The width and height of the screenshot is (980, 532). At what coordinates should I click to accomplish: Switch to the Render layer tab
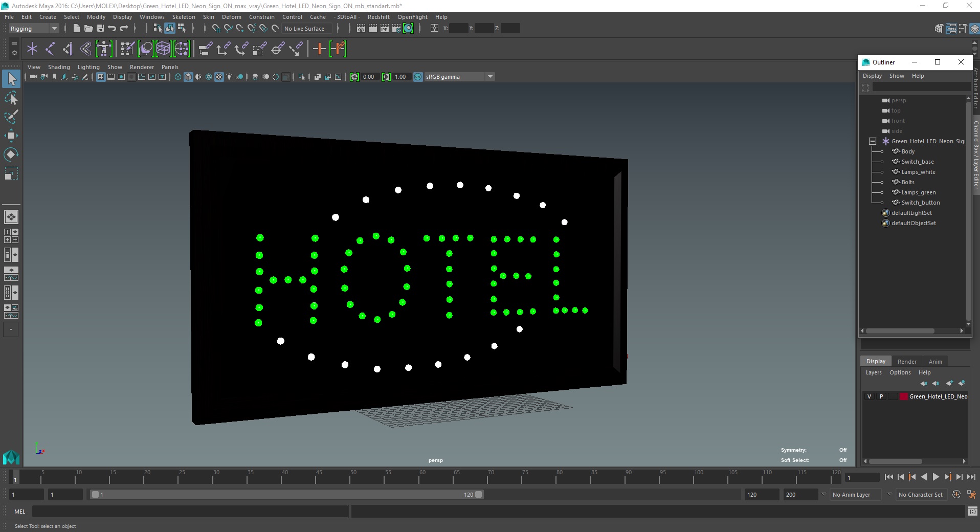click(x=907, y=361)
